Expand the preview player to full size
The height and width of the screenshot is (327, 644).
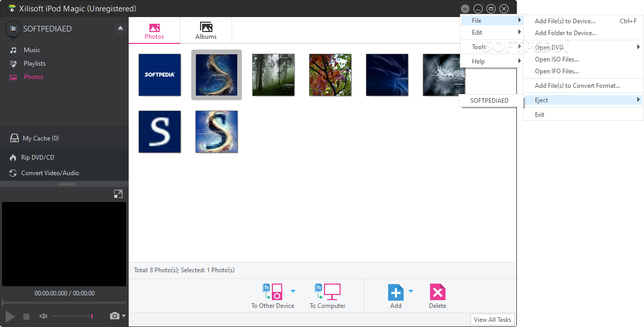(x=118, y=194)
